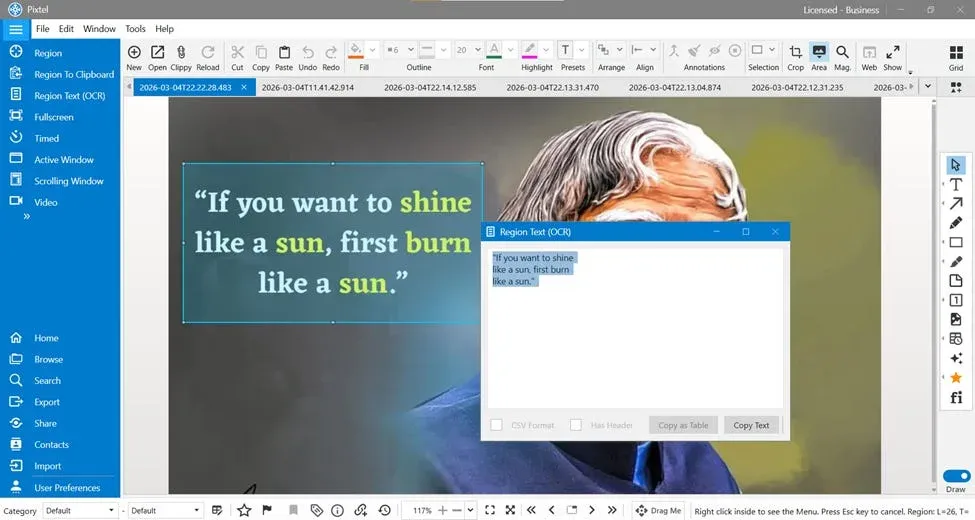This screenshot has width=975, height=520.
Task: Open the zoom level dropdown arrow
Action: [470, 510]
